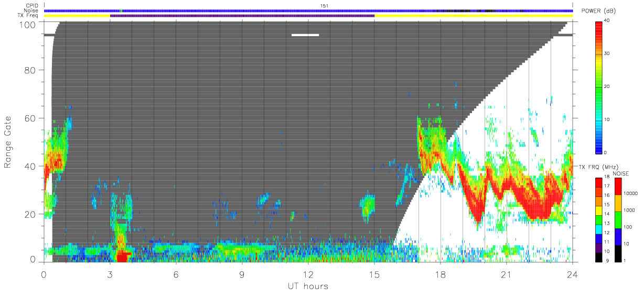Click the '12' tick on the UT hours axis
The width and height of the screenshot is (644, 297).
[308, 274]
